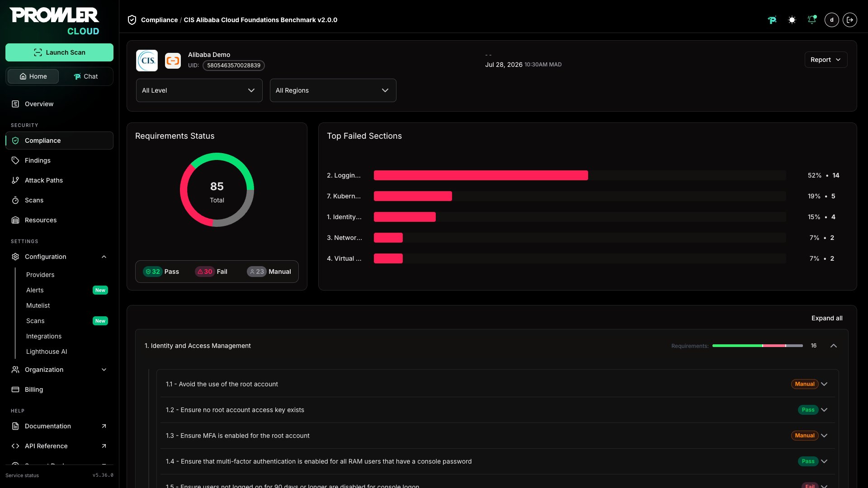Open the All Level dropdown
Image resolution: width=868 pixels, height=488 pixels.
coord(199,90)
